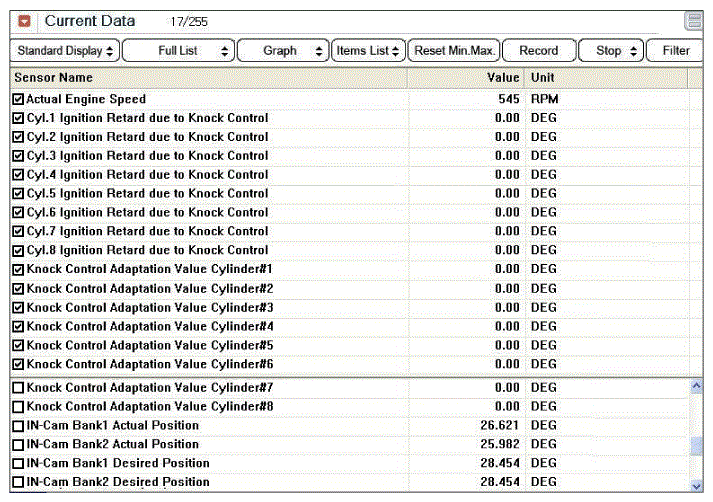Select Cyl.5 Ignition Retard row label
This screenshot has width=713, height=502.
click(147, 194)
